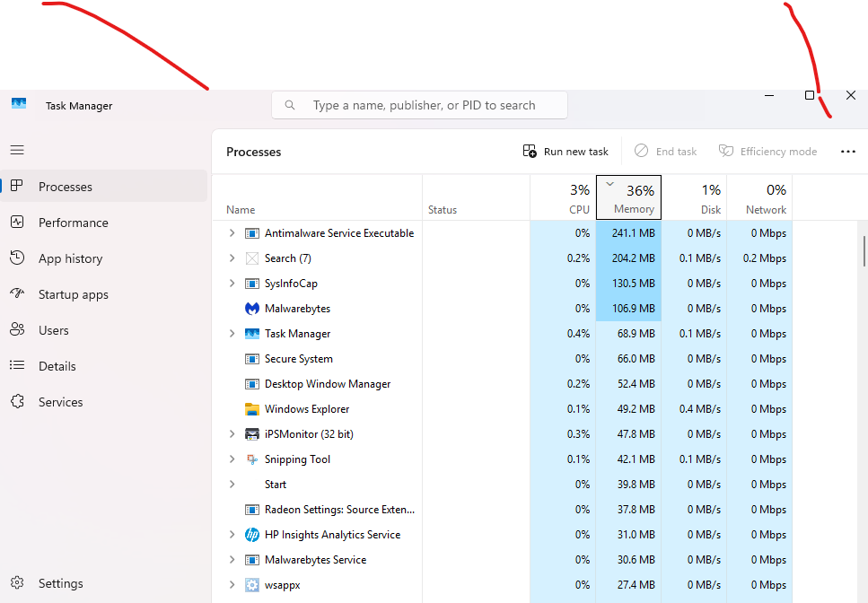Click the End task circle icon

[641, 151]
